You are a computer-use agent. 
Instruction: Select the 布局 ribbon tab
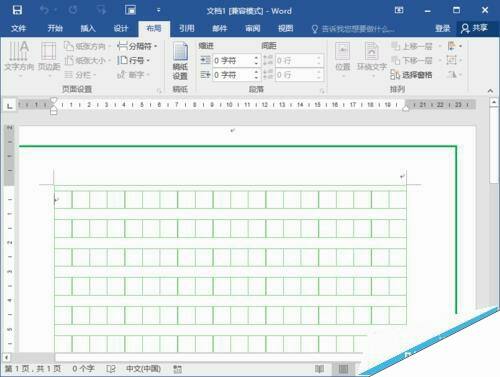pyautogui.click(x=154, y=28)
